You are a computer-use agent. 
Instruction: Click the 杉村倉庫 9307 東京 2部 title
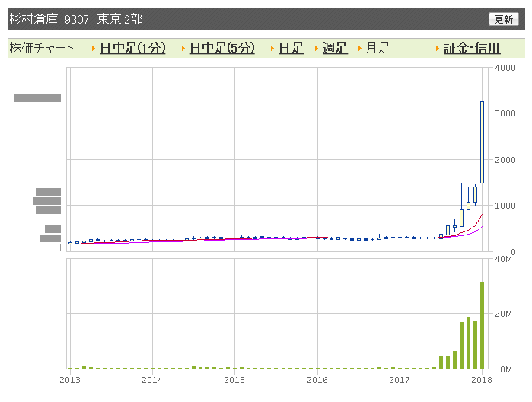76,19
